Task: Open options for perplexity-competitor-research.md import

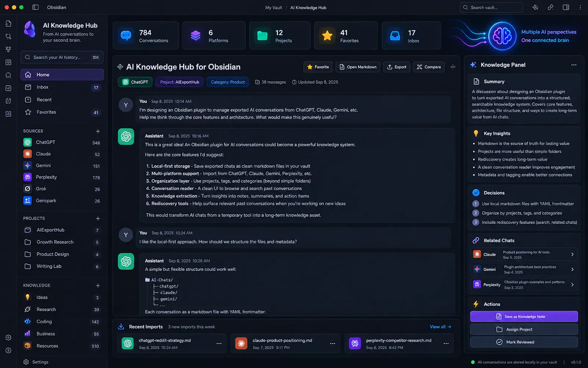Action: point(446,343)
